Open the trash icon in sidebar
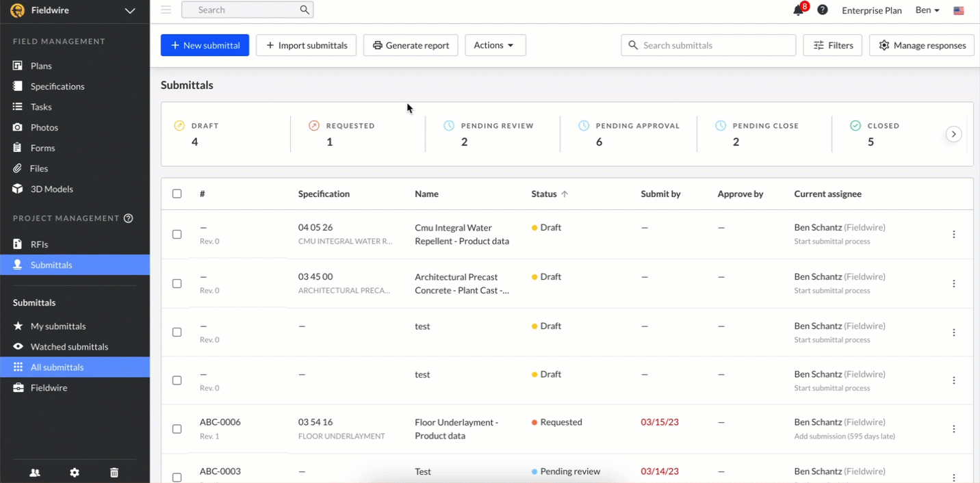 pos(114,473)
